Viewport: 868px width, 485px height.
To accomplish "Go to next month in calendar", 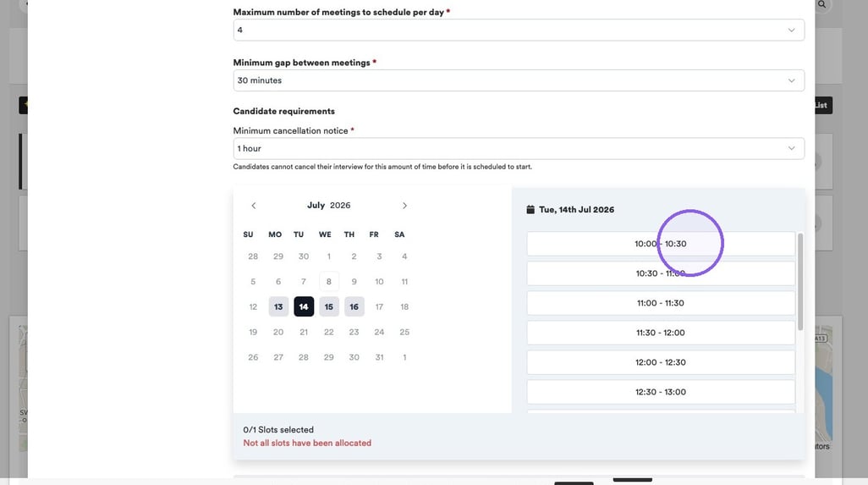I will 404,206.
